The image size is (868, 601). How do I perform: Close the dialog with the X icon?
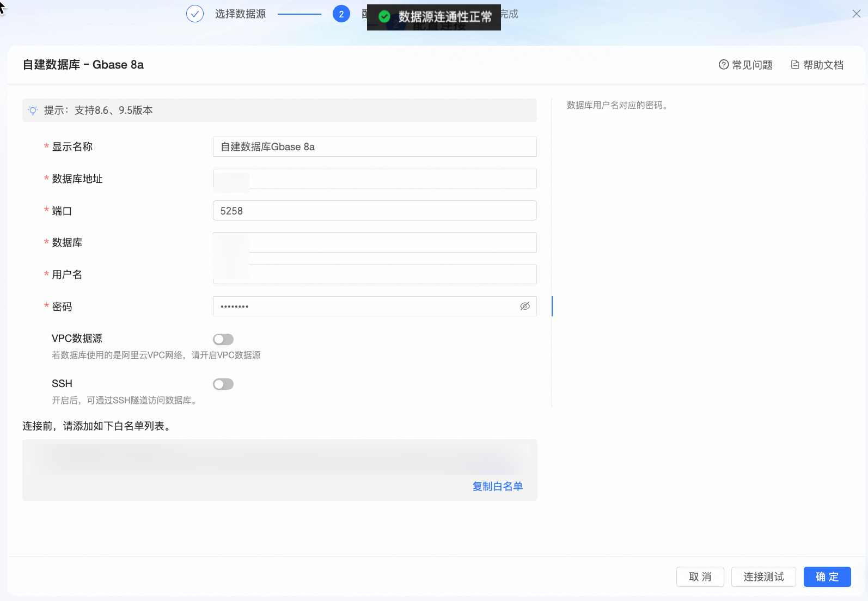856,14
